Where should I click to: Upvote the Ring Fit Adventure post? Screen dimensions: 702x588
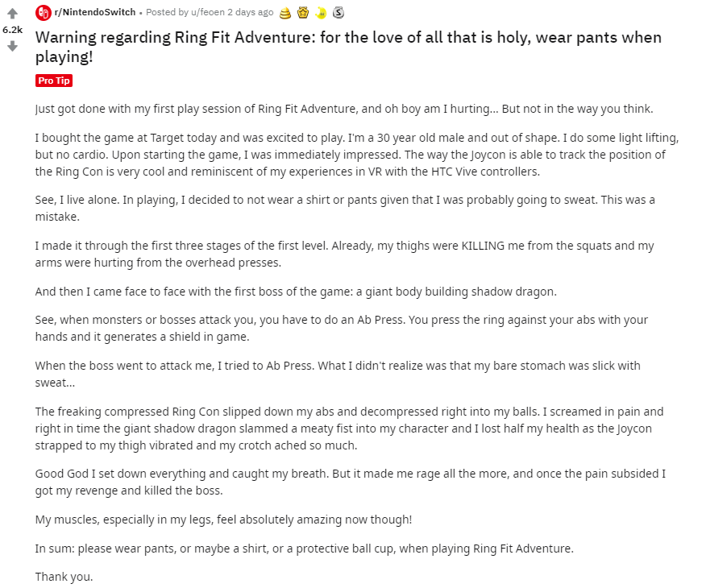pyautogui.click(x=13, y=14)
